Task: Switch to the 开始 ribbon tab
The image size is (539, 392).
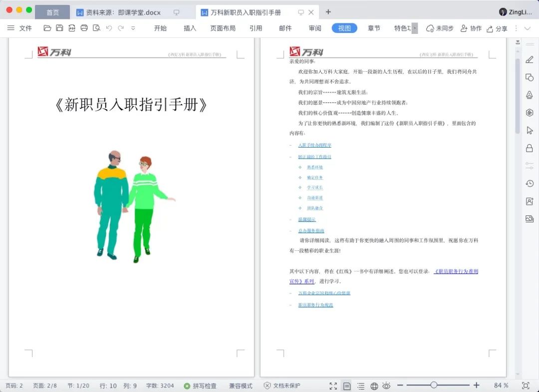Action: pos(160,28)
